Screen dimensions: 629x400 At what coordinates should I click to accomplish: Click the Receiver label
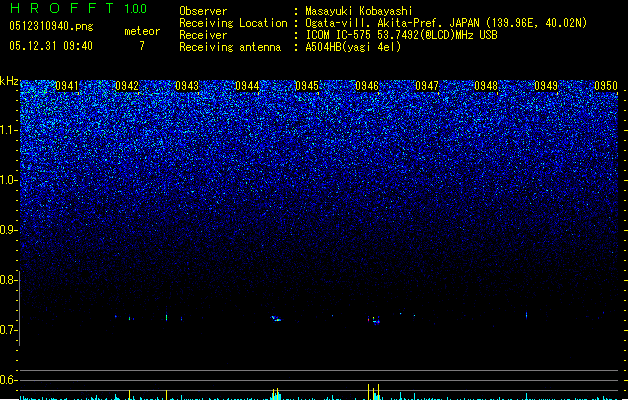(x=203, y=35)
